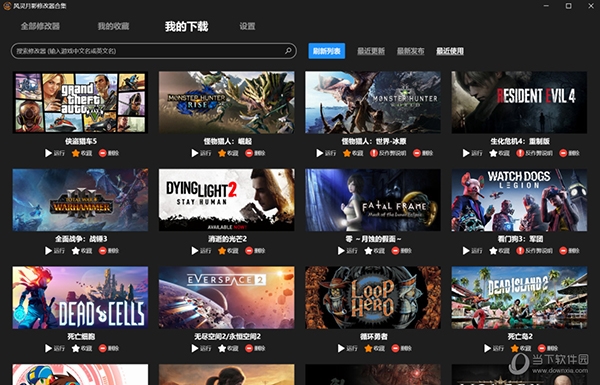Run the 怪物猎人：世界-冰原 trainer
This screenshot has width=600, height=385.
pyautogui.click(x=326, y=153)
